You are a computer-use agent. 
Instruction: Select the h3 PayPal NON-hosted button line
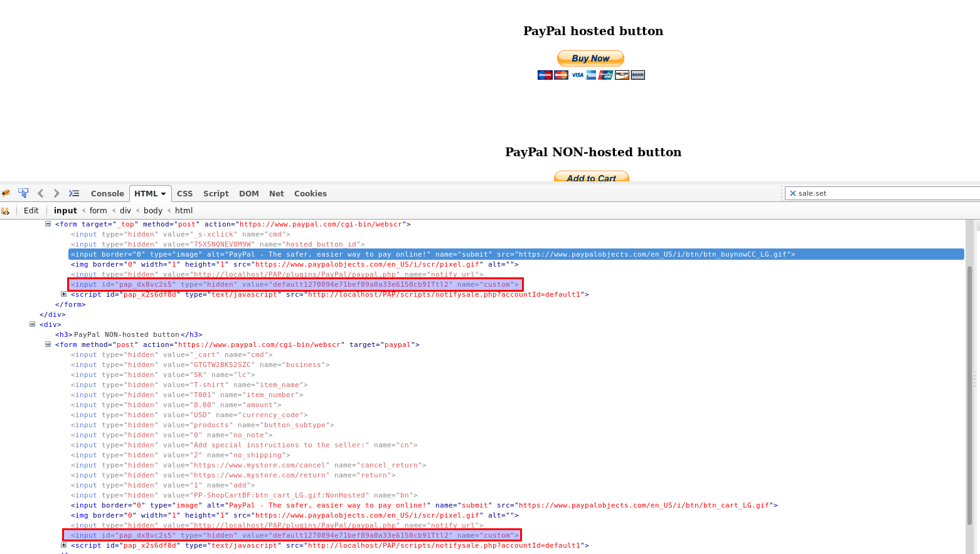point(129,334)
